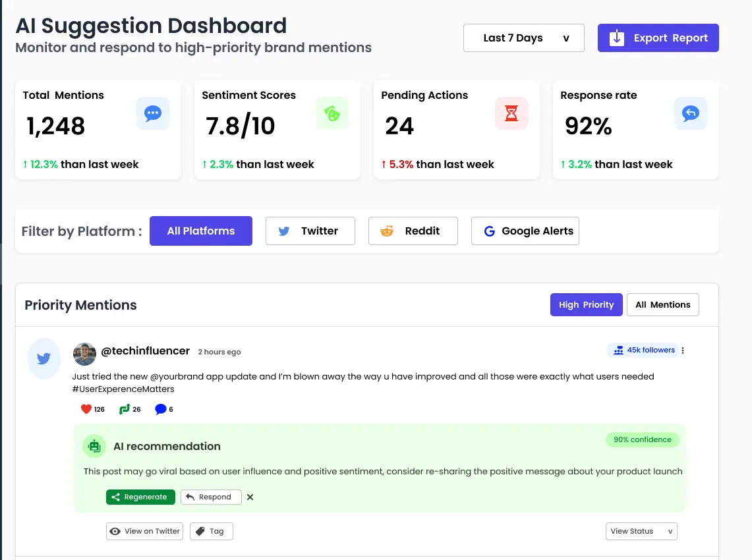The width and height of the screenshot is (752, 560).
Task: Select the High Priority tab
Action: point(586,304)
